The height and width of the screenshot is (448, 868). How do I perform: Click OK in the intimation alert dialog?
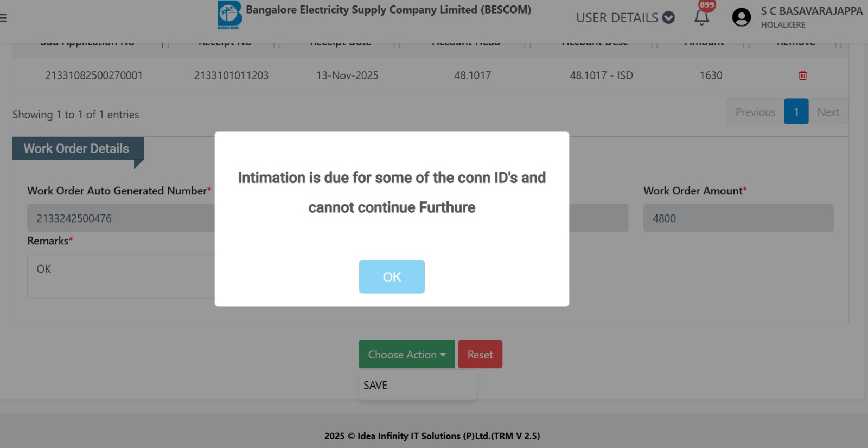(392, 277)
